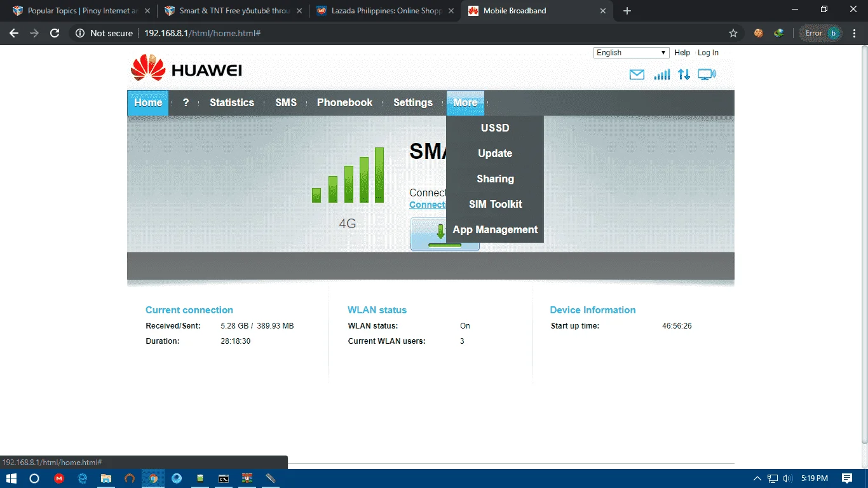868x488 pixels.
Task: Click the start up time value 46:56:26
Action: pos(677,326)
